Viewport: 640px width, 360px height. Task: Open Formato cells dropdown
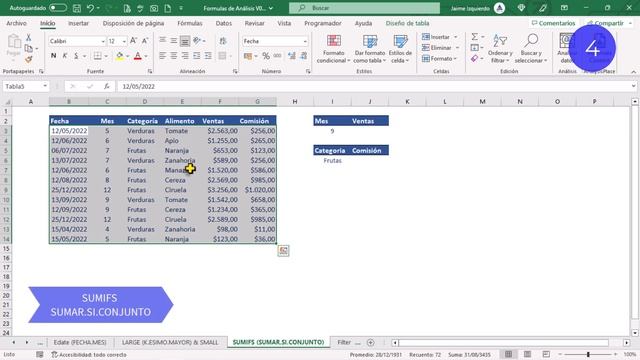pyautogui.click(x=440, y=59)
